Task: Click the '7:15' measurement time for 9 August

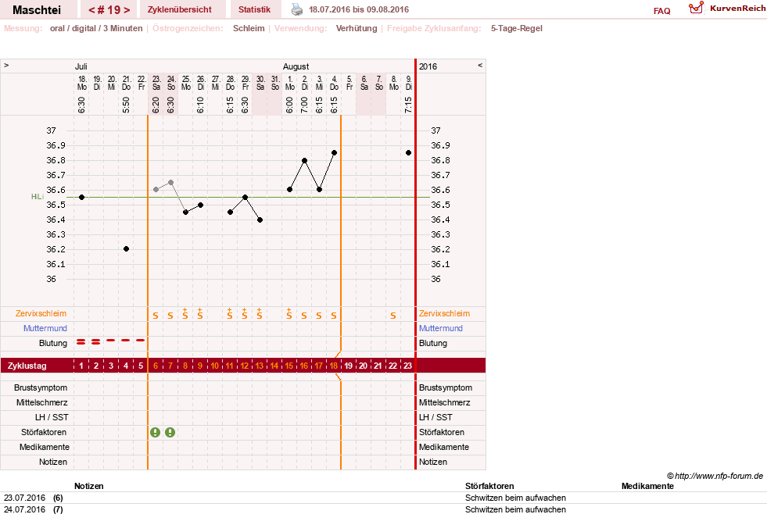Action: pyautogui.click(x=408, y=105)
